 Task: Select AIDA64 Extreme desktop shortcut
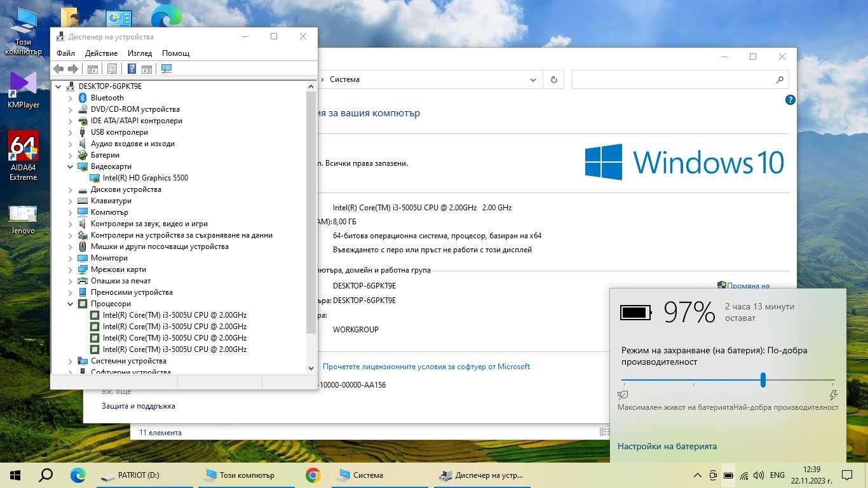click(24, 156)
